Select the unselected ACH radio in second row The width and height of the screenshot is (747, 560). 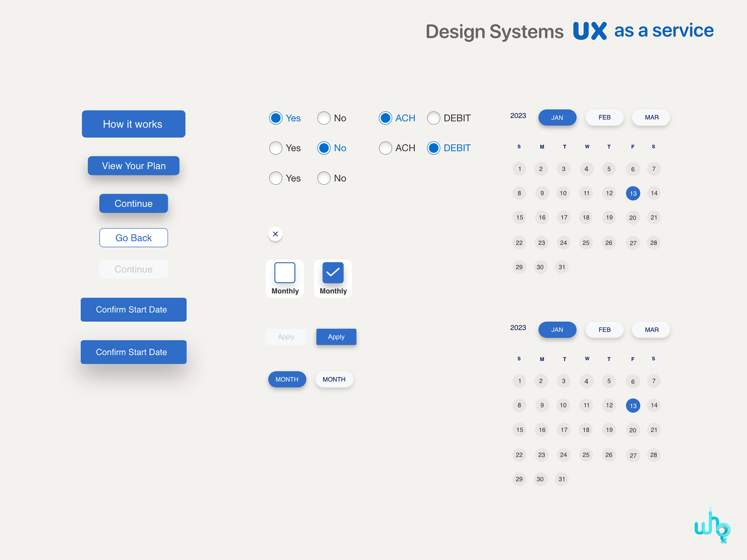tap(385, 148)
